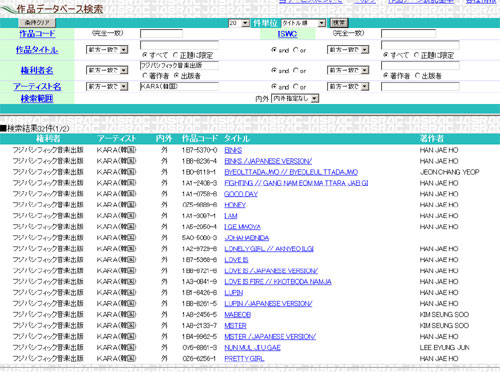The height and width of the screenshot is (372, 500).
Task: Click the 作品コード input field
Action: (x=161, y=34)
